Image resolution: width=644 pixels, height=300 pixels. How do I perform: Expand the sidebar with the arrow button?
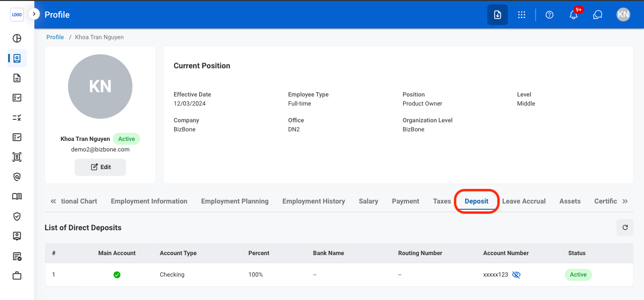[34, 14]
